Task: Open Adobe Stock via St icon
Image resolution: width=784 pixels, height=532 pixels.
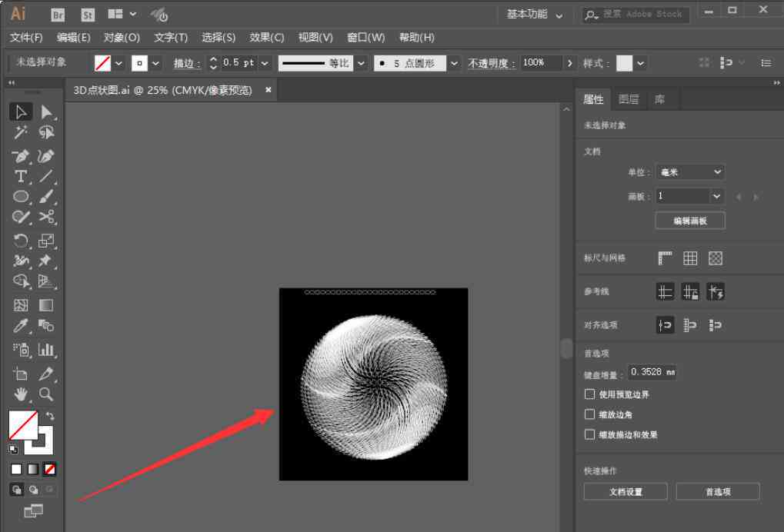Action: [x=88, y=15]
